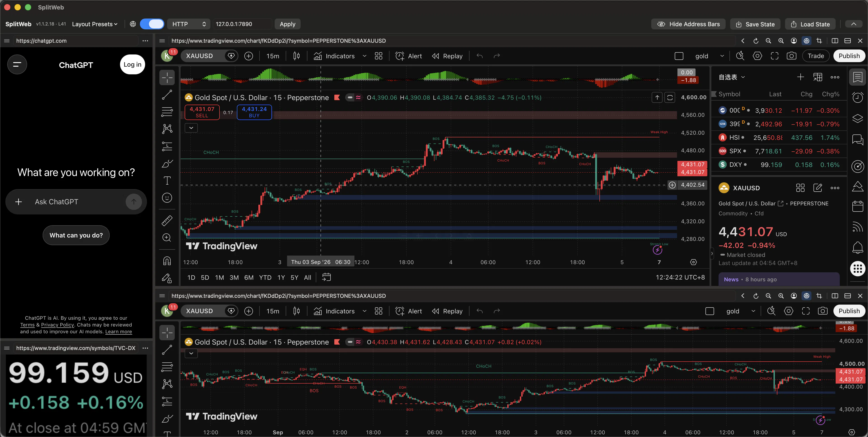This screenshot has height=437, width=868.
Task: Select the brush tool in top chart
Action: point(167,163)
